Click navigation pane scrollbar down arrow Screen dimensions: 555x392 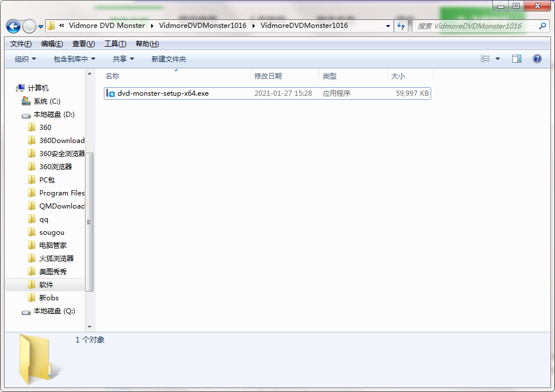click(x=90, y=326)
